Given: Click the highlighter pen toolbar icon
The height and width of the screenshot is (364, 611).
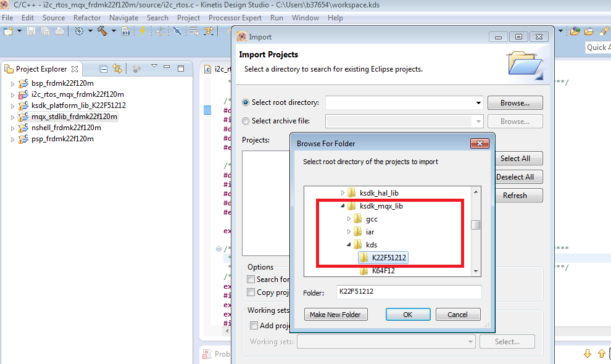Looking at the screenshot, I should (x=604, y=31).
